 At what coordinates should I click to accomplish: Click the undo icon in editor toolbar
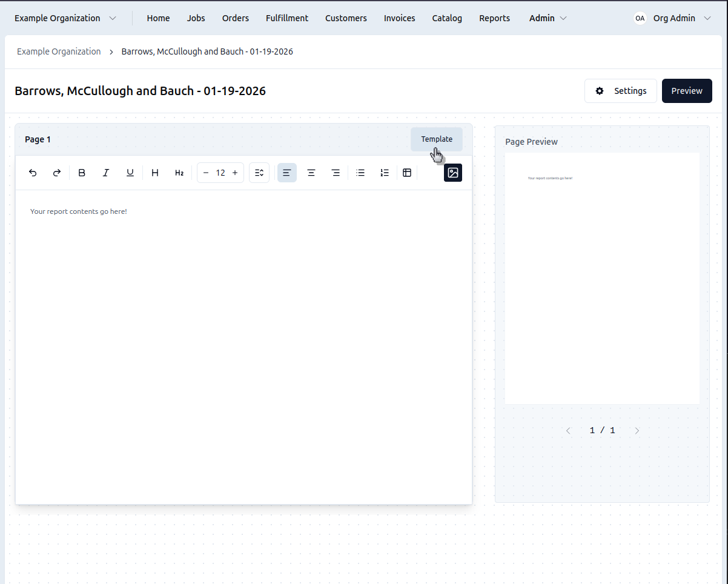click(33, 173)
